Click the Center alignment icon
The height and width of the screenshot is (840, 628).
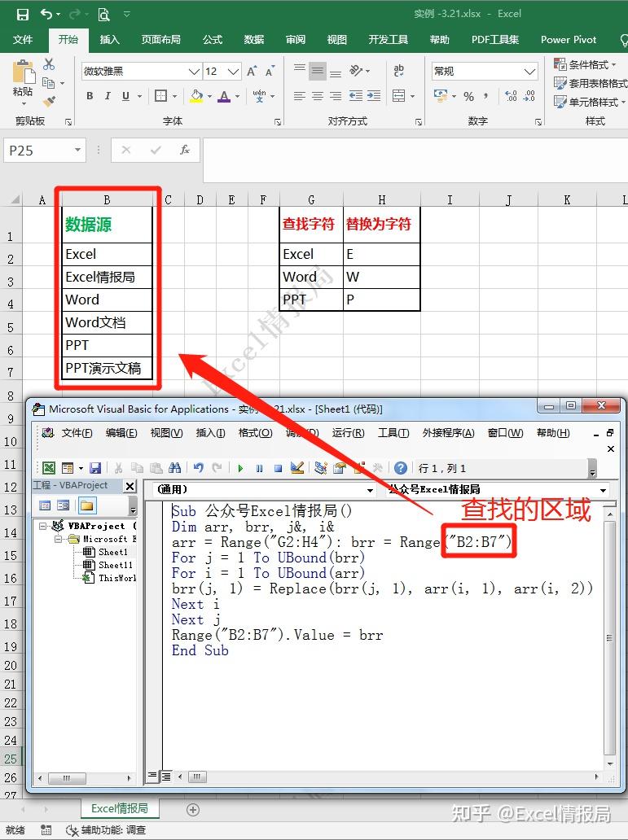[x=318, y=96]
